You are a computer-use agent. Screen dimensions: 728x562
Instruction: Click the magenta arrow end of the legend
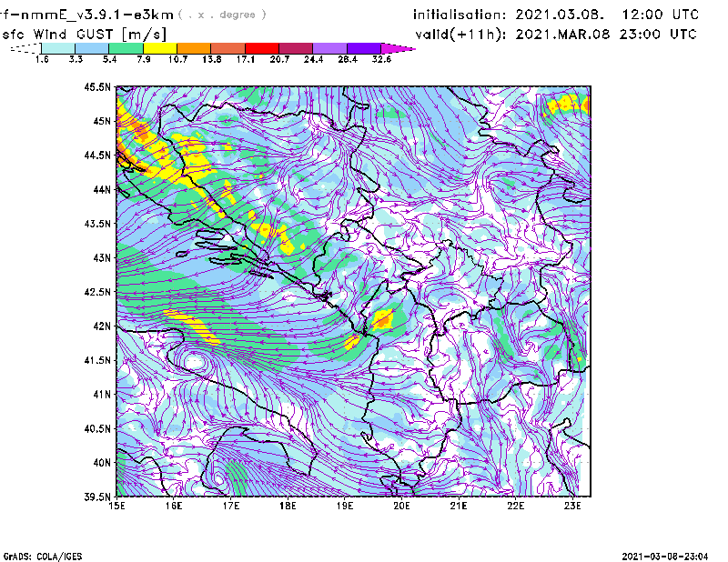[x=398, y=48]
